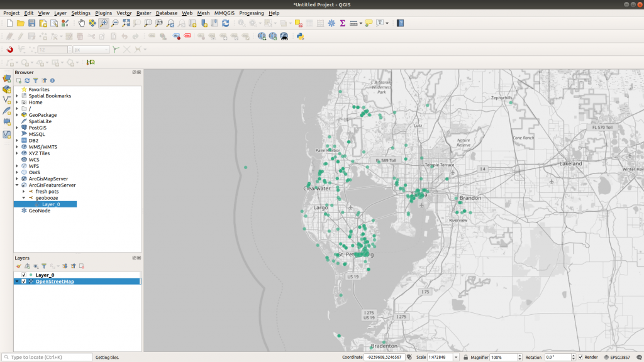Select the Favorites browser item

click(39, 89)
